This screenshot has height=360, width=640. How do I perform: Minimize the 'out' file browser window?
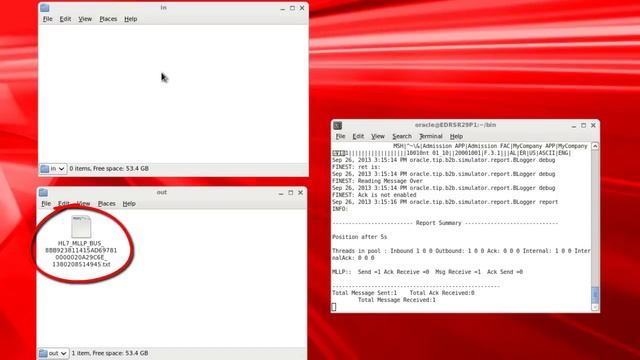(281, 193)
